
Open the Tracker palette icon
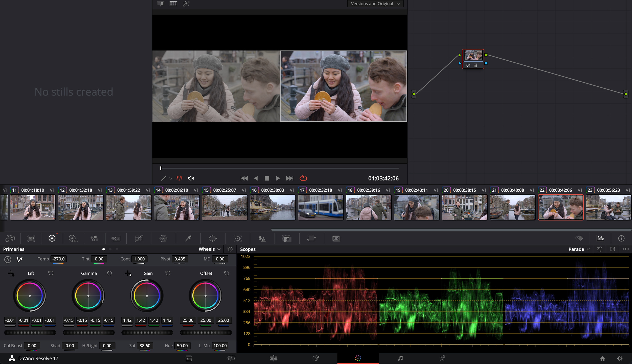point(237,238)
